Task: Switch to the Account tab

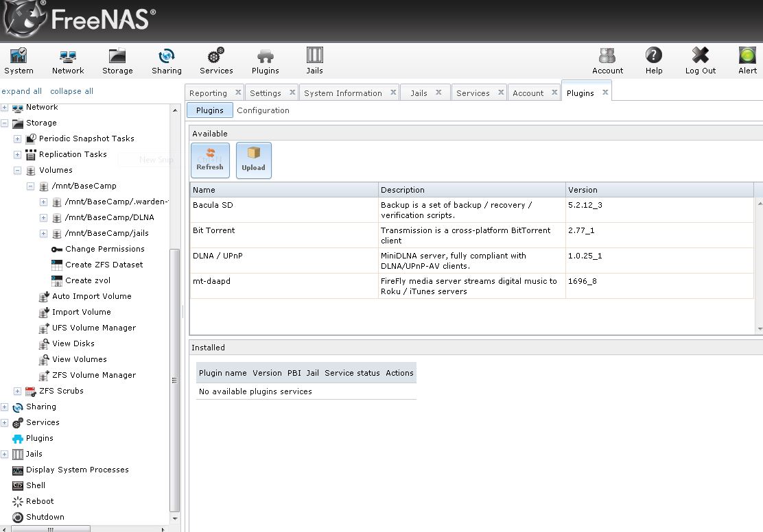Action: (x=528, y=93)
